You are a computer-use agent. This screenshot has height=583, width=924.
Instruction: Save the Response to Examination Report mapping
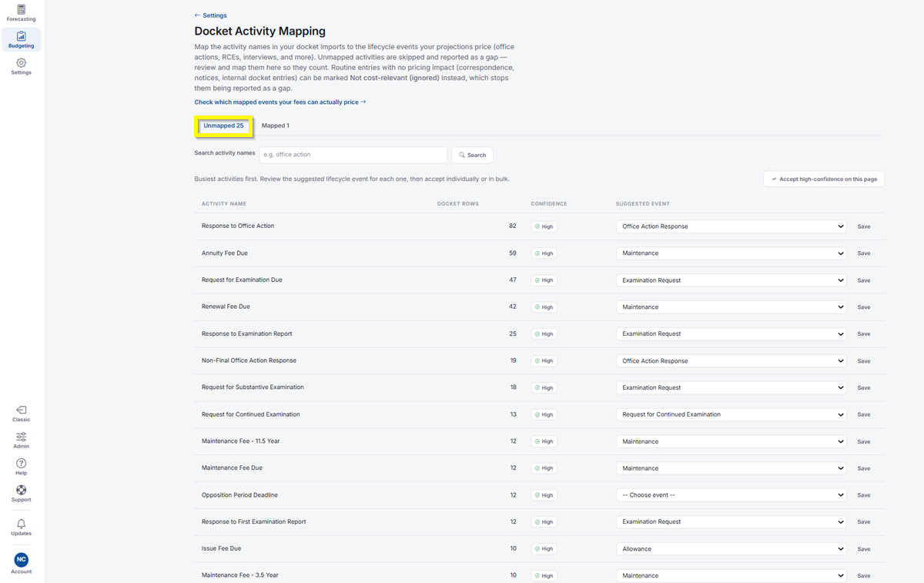tap(864, 334)
